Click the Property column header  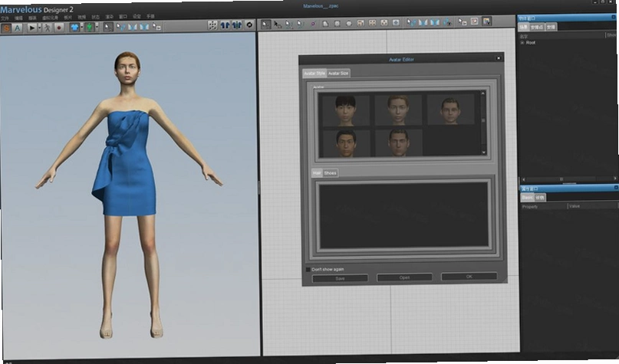coord(544,207)
